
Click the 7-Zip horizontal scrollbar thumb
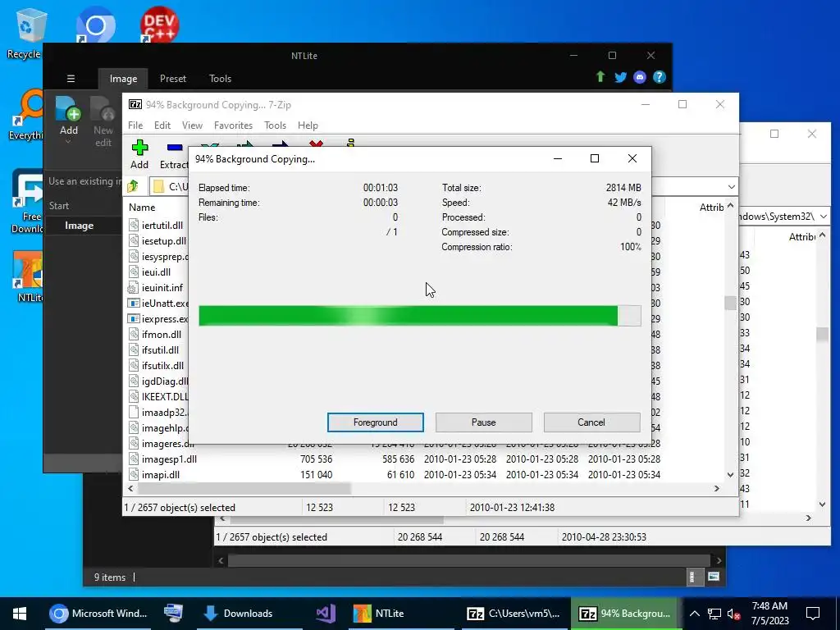(244, 489)
